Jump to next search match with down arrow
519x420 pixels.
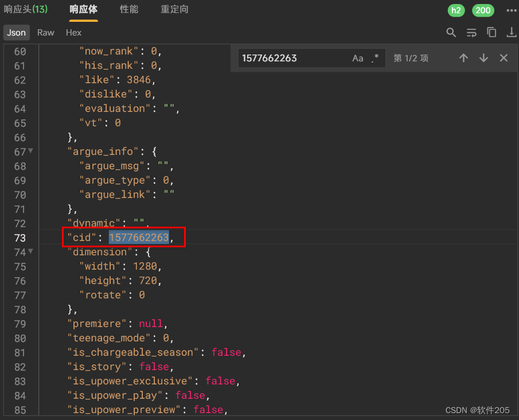[x=483, y=58]
